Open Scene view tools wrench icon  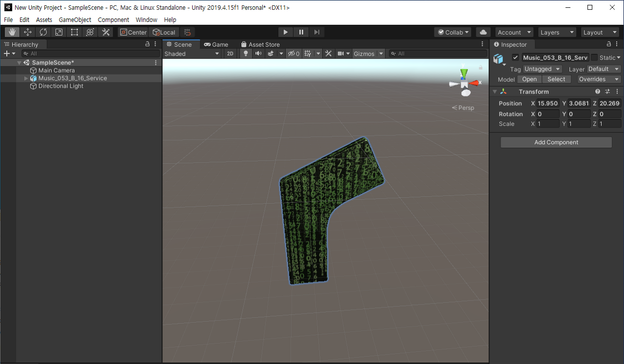(x=329, y=54)
